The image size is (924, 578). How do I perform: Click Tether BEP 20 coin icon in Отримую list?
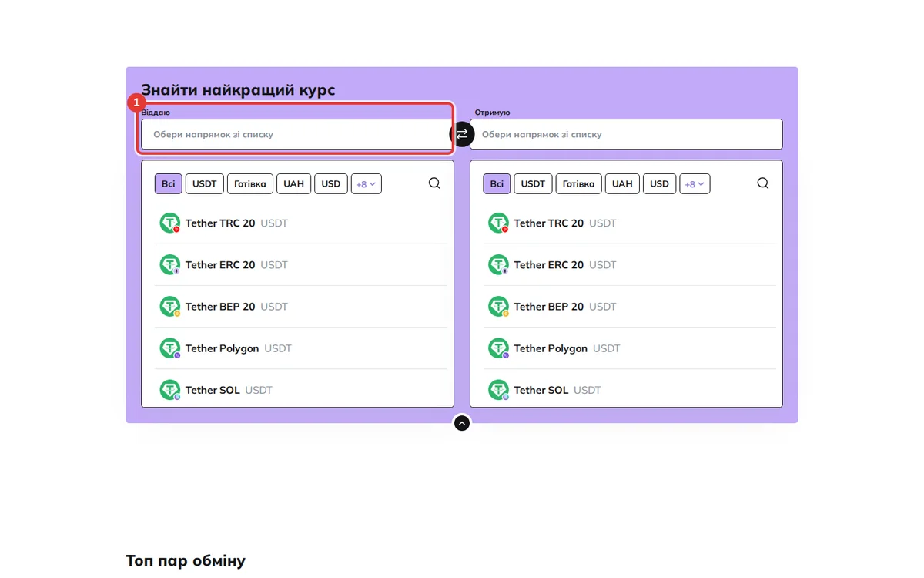coord(498,307)
